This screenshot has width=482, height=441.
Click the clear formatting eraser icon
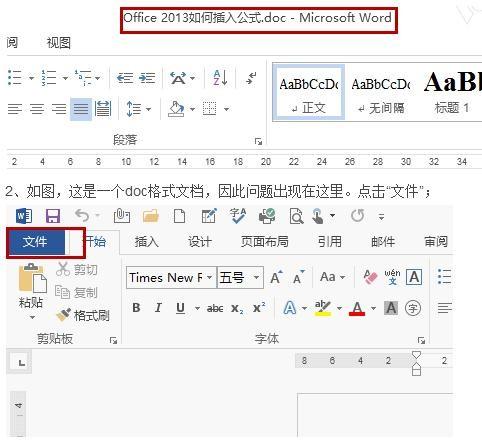[370, 277]
